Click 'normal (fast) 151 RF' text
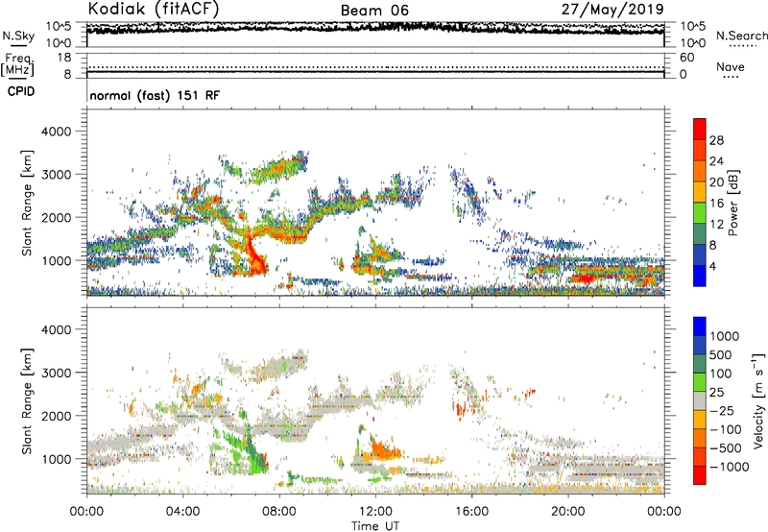The width and height of the screenshot is (768, 532). (x=155, y=95)
